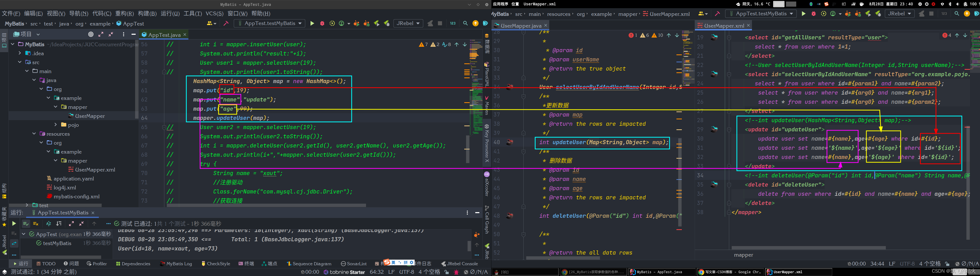Expand all test results in Run panel

pos(71,224)
